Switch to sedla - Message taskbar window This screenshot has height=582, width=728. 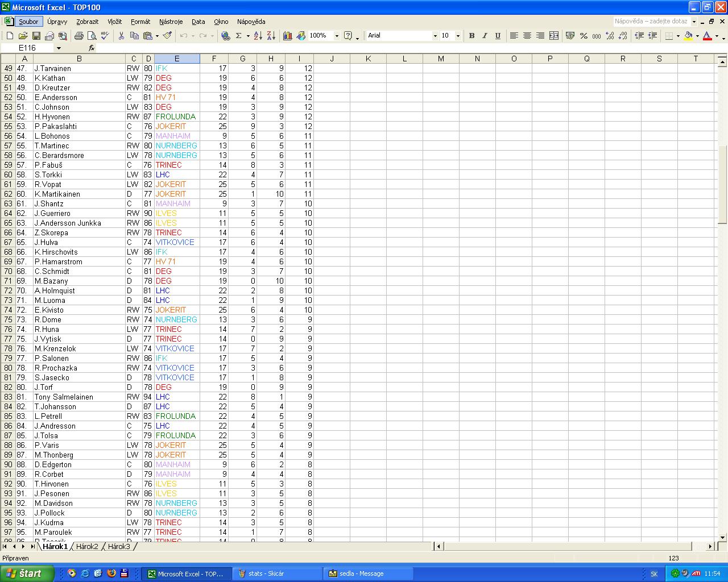[x=368, y=573]
